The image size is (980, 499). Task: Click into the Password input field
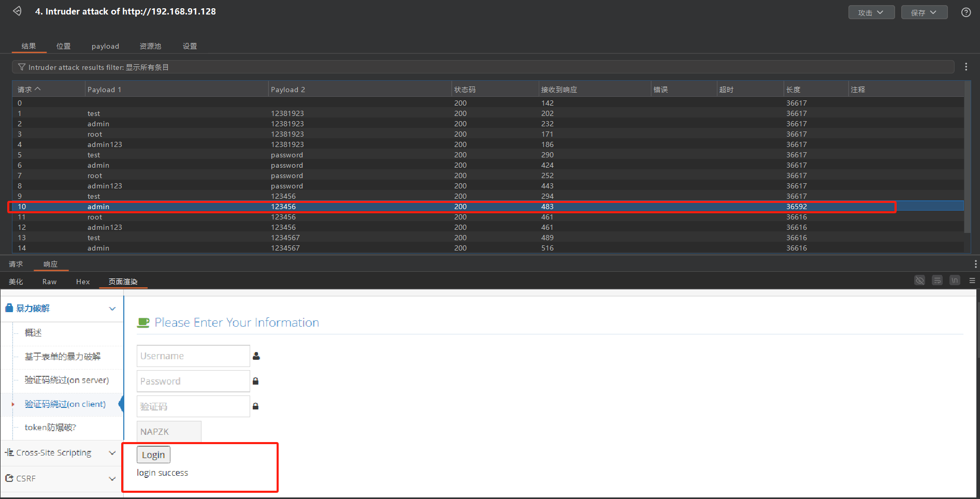[x=193, y=381]
